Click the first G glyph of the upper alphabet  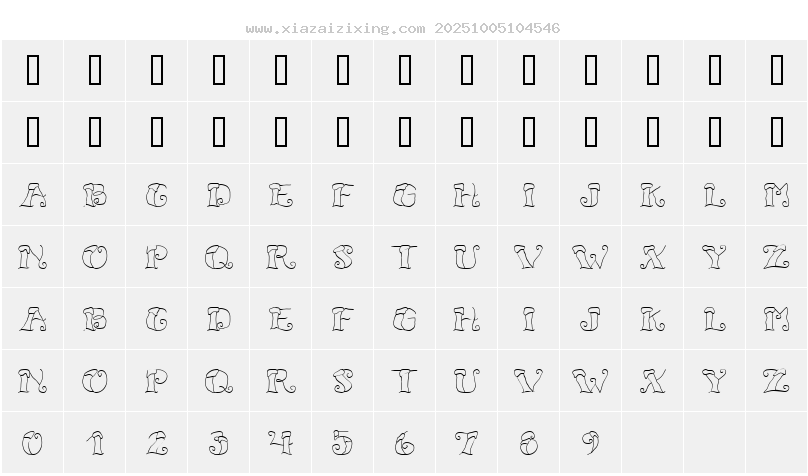(x=157, y=195)
